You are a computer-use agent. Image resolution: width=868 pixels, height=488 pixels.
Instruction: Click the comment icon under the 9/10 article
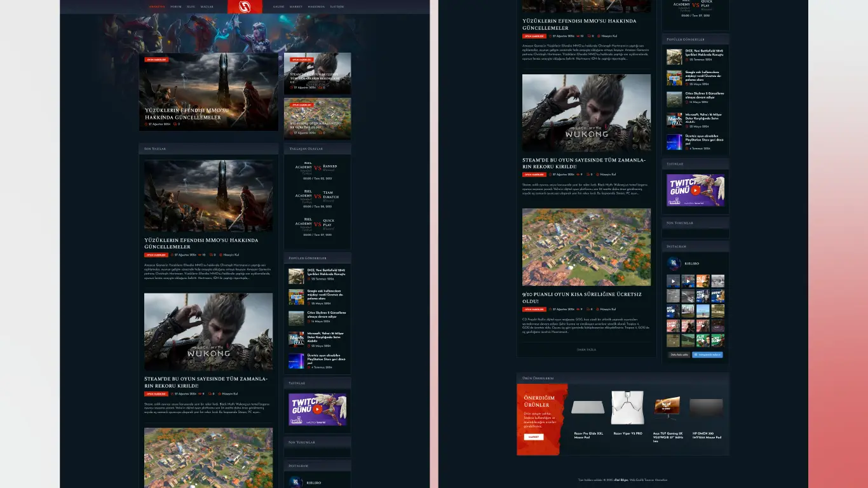click(588, 309)
